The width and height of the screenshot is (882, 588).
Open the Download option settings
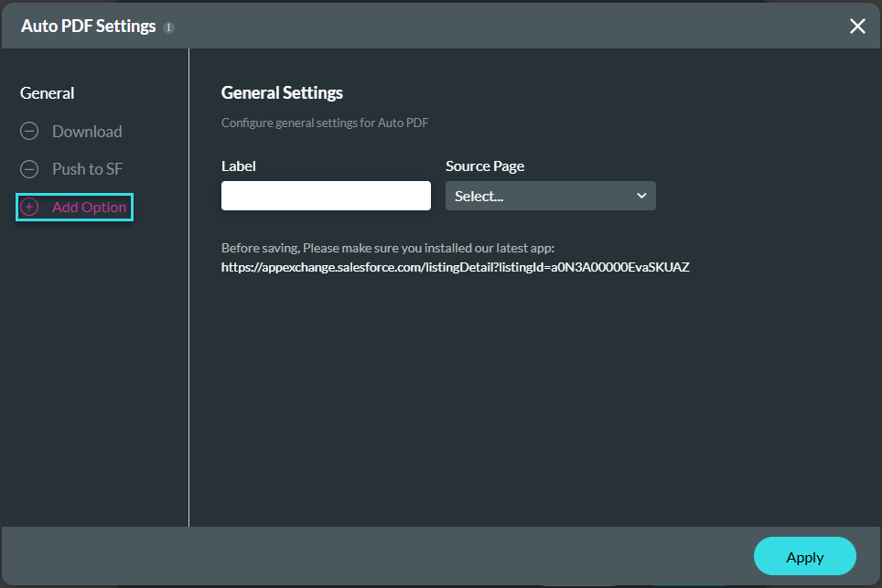pos(87,131)
